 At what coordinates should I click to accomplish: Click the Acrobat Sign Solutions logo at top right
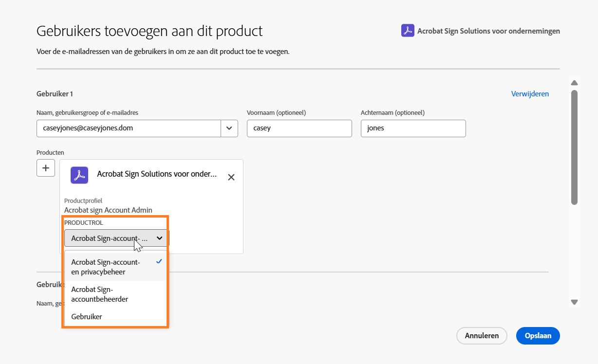click(x=407, y=31)
